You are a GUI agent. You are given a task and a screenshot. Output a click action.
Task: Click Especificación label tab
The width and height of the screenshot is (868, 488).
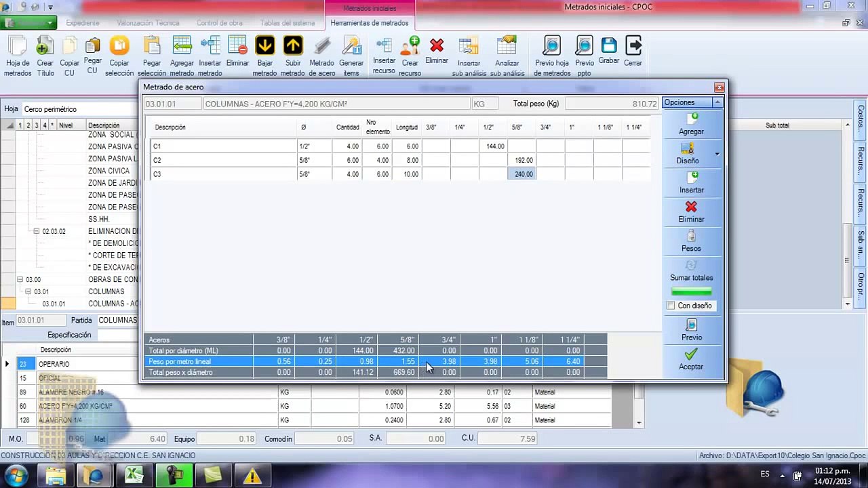(69, 335)
